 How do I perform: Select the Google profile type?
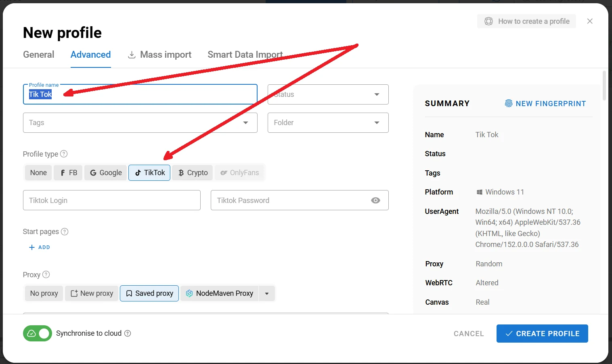[x=106, y=173]
